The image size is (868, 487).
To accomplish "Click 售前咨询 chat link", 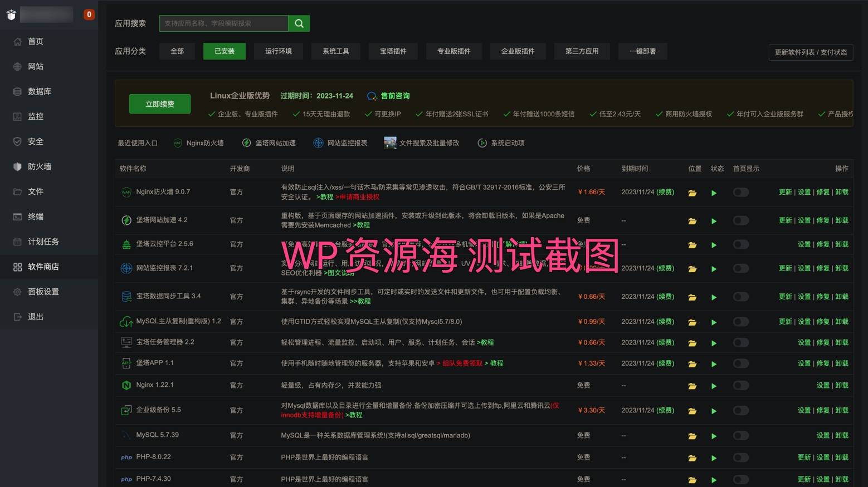I will (388, 96).
